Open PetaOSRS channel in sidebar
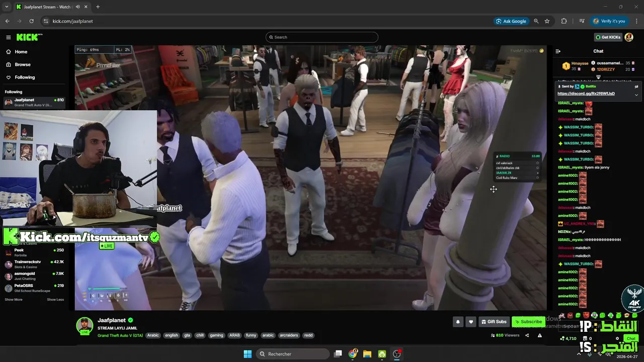644x362 pixels. pyautogui.click(x=34, y=288)
